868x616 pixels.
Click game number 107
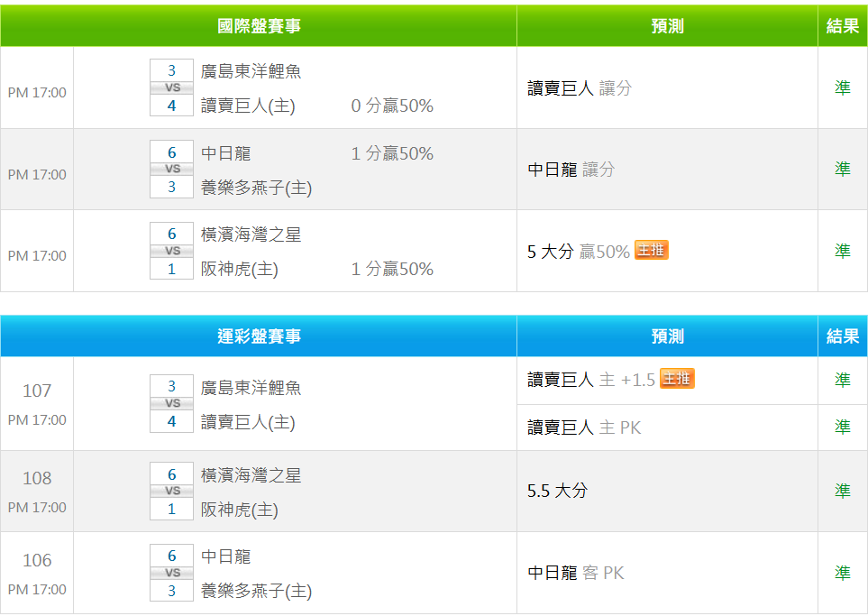(x=37, y=391)
